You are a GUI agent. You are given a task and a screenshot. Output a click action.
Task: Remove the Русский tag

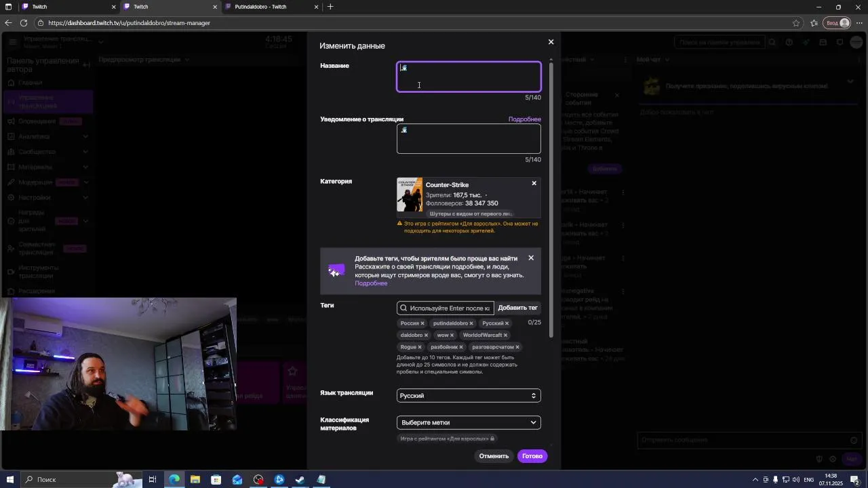[507, 323]
